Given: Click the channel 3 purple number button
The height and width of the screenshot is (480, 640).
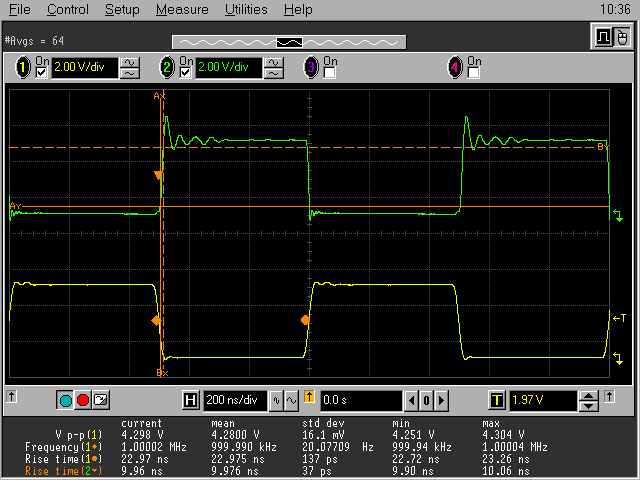Looking at the screenshot, I should (x=311, y=67).
